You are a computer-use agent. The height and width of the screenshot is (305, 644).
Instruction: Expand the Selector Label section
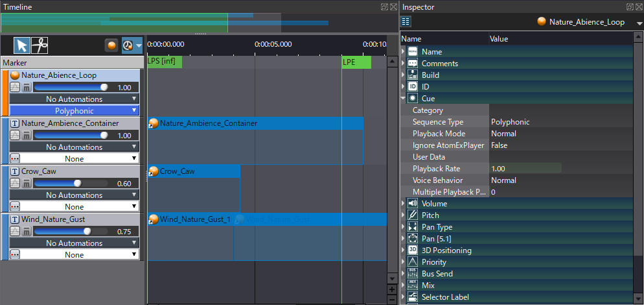pyautogui.click(x=403, y=297)
